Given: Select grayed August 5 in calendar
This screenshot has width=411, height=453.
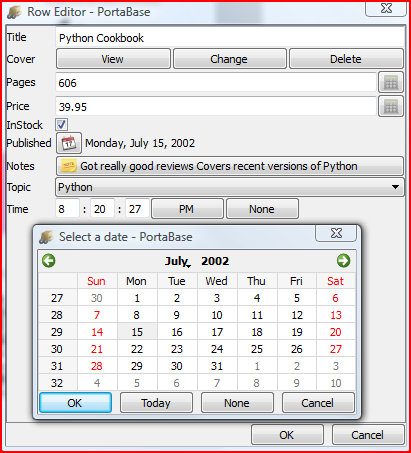Looking at the screenshot, I should coord(137,383).
